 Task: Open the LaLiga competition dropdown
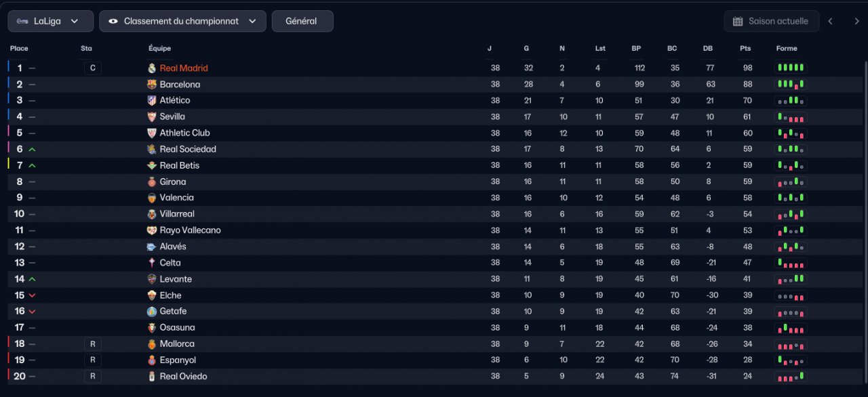point(51,21)
